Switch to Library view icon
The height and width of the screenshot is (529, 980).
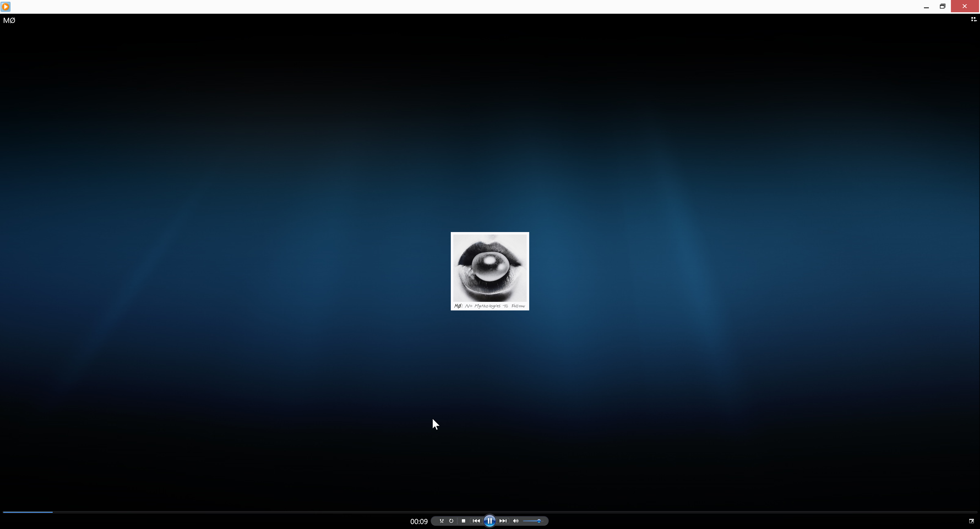(x=974, y=19)
